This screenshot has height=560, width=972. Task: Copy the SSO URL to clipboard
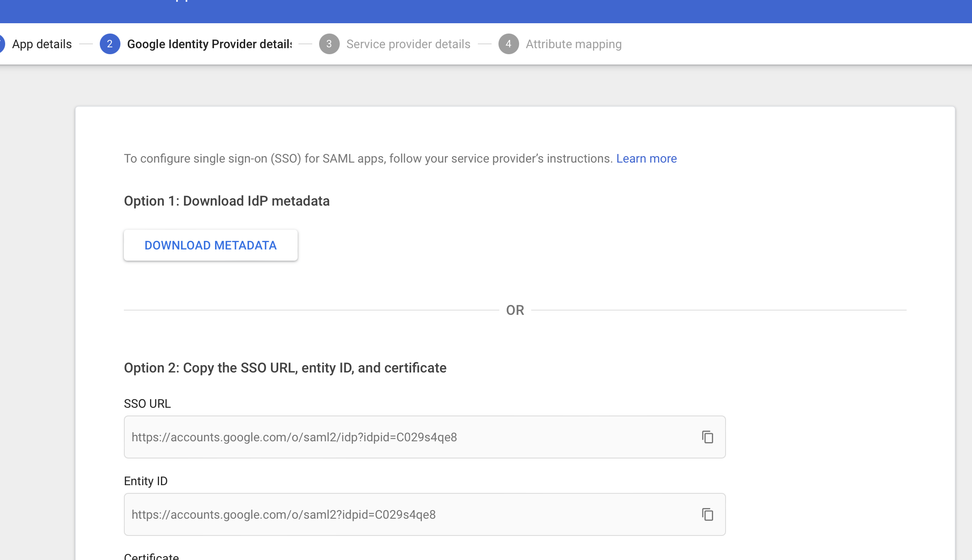point(708,437)
